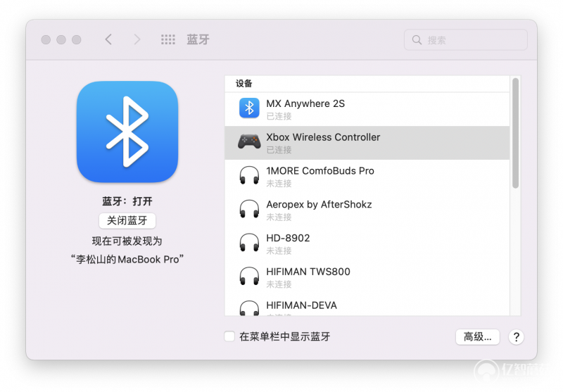
Task: Click the 设备 list header
Action: [x=244, y=84]
